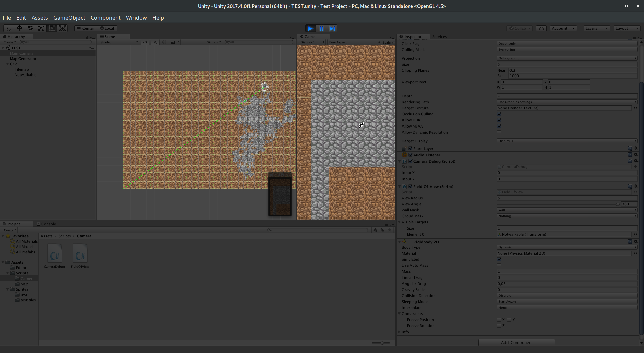
Task: Pick object for Target Texture field
Action: tap(635, 108)
